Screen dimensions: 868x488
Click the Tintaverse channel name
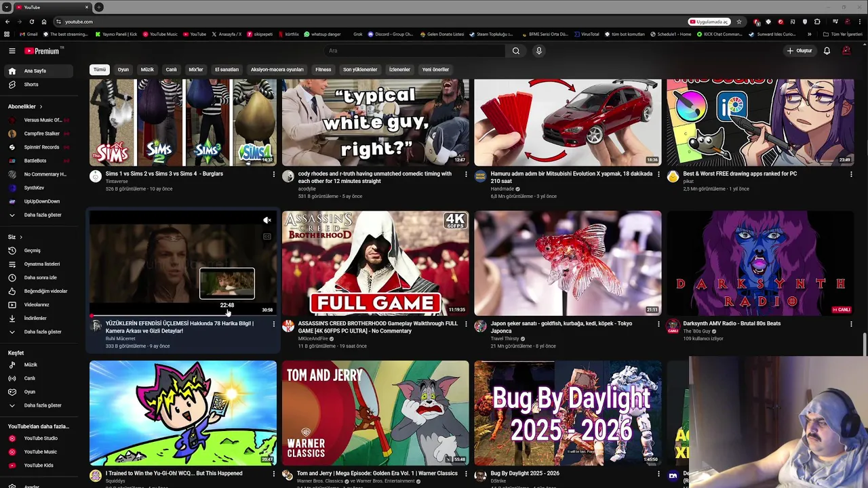(117, 181)
